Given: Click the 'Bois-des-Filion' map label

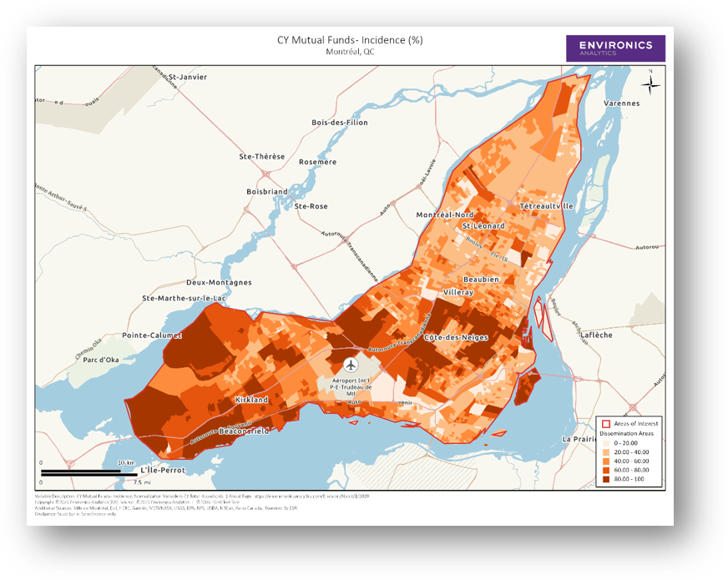Looking at the screenshot, I should point(340,123).
